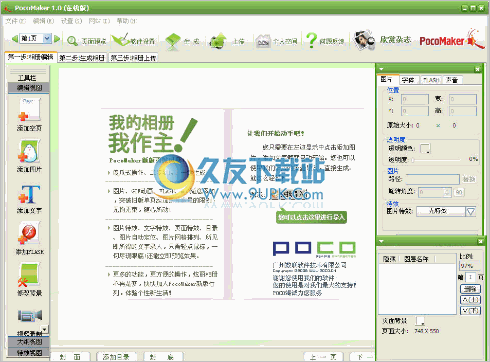Close the properties panel with its X
The height and width of the screenshot is (362, 490).
477,69
